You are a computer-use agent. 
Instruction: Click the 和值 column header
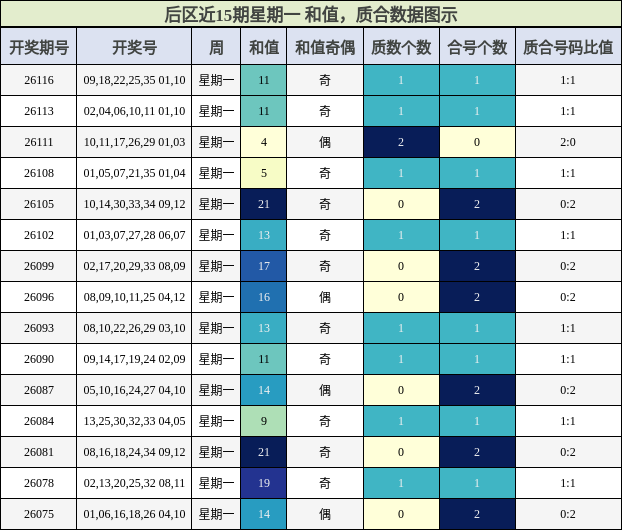click(264, 48)
